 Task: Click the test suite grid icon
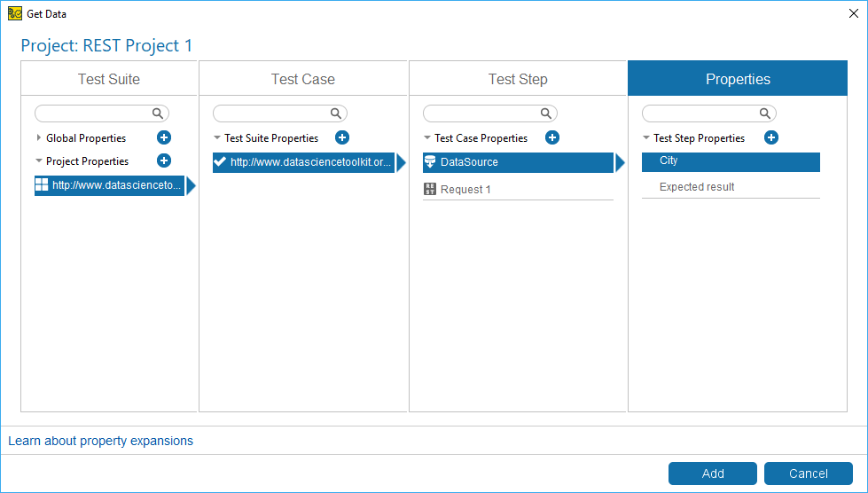point(42,185)
